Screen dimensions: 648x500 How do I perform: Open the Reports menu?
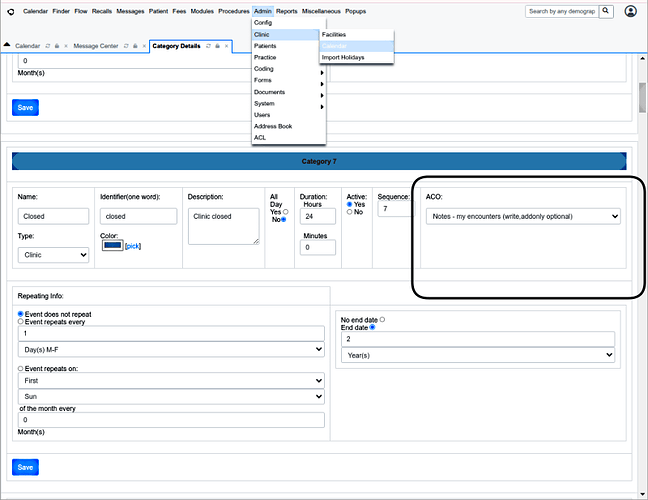click(287, 11)
